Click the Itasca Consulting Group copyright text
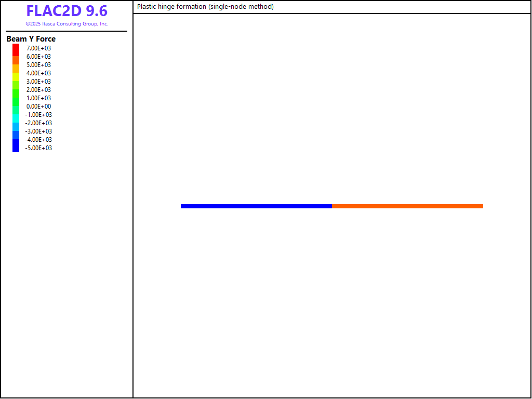Viewport: 532px width, 399px height. coord(67,24)
